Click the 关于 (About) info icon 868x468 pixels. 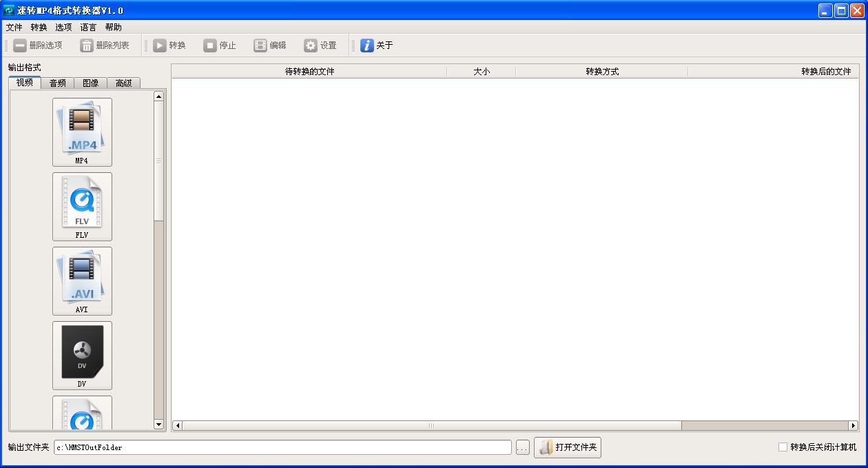[x=375, y=45]
